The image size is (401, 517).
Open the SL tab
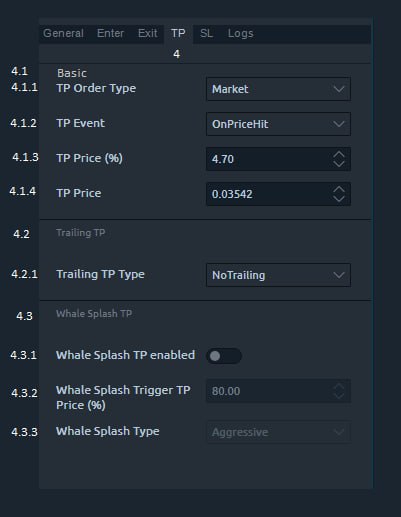tap(206, 33)
